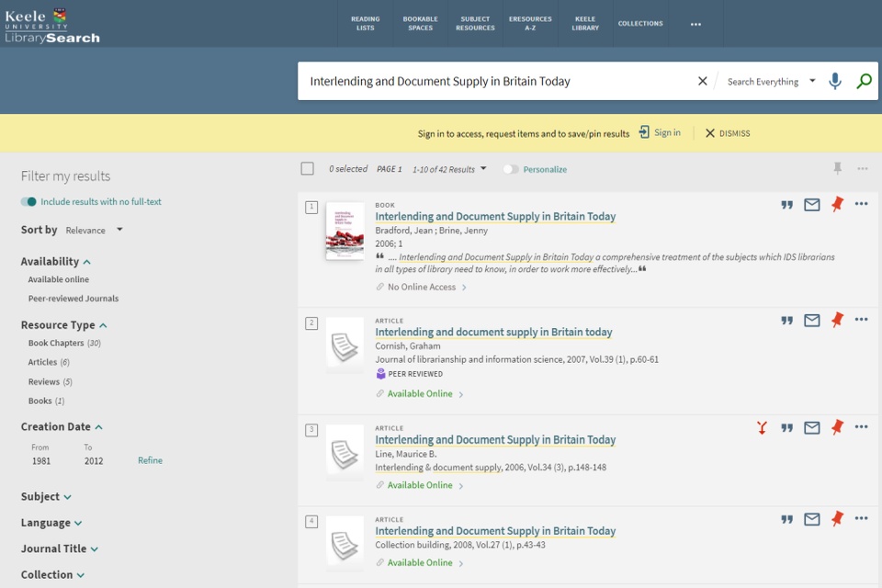Viewport: 882px width, 588px height.
Task: Open Reading Lists in top menu
Action: point(365,23)
